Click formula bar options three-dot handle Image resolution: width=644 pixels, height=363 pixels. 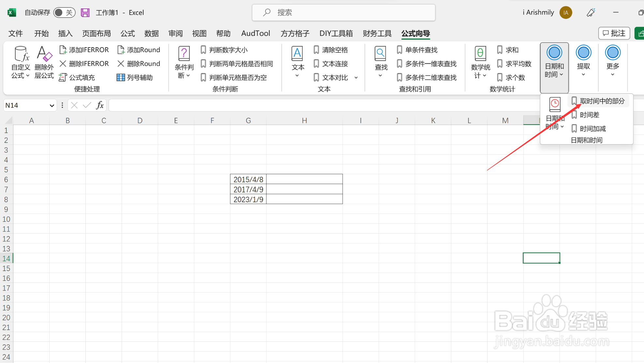(62, 105)
